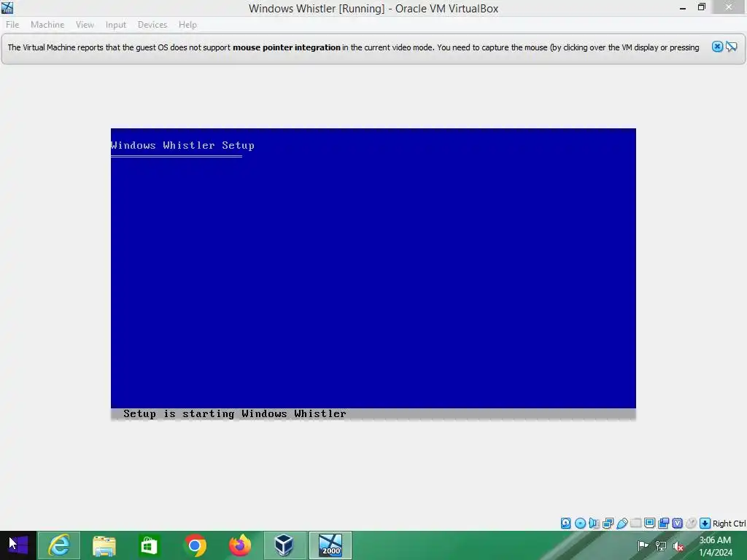
Task: Close the VirtualBox VM window
Action: 729,7
